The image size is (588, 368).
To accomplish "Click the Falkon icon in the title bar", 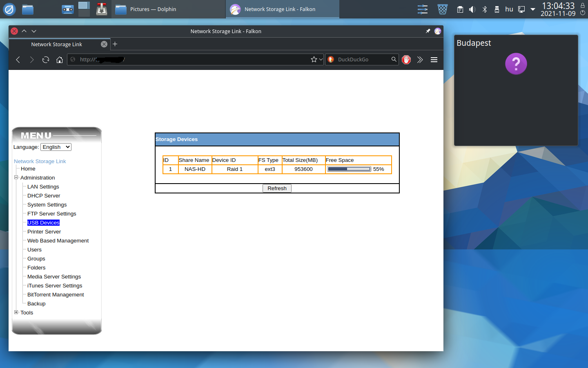I will (438, 31).
